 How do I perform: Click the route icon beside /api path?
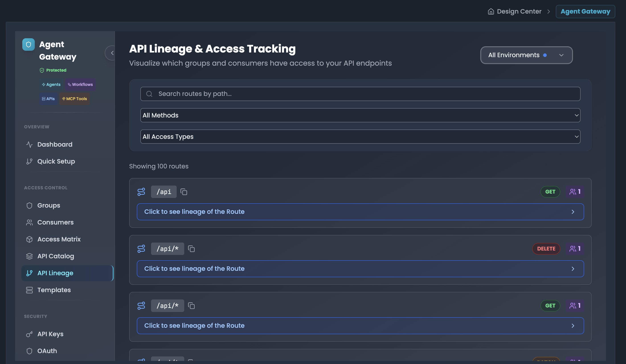coord(141,192)
